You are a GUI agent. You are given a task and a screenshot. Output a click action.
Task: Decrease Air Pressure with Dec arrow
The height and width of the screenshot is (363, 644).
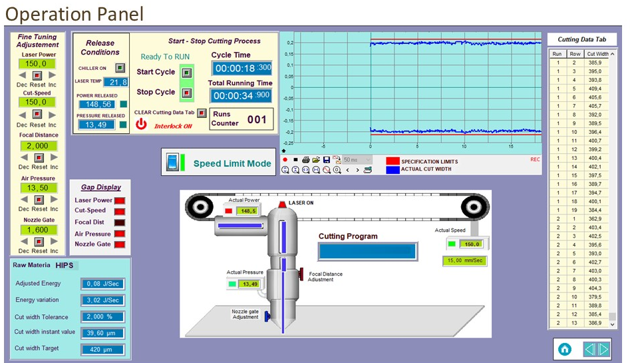(22, 199)
